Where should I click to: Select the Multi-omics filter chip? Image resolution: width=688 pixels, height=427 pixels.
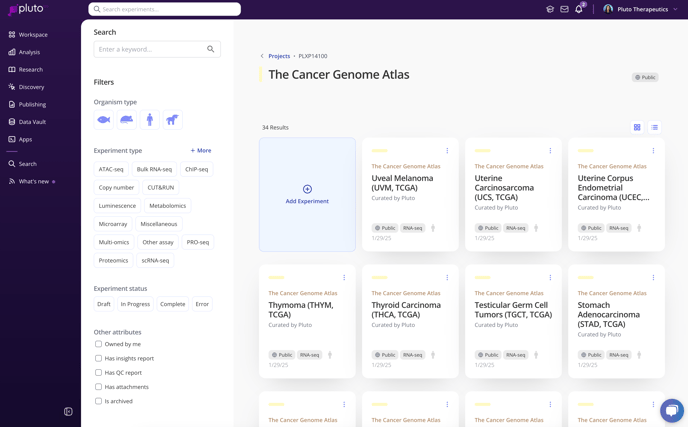tap(114, 242)
